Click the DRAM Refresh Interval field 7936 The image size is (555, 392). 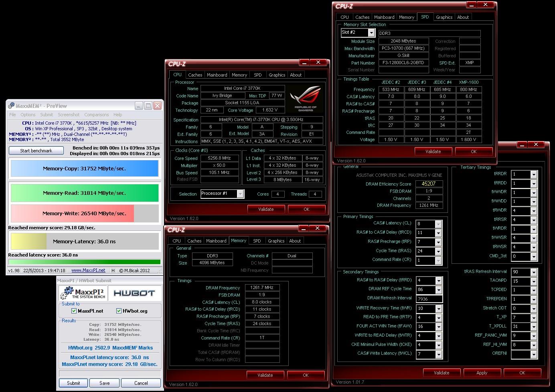(429, 299)
